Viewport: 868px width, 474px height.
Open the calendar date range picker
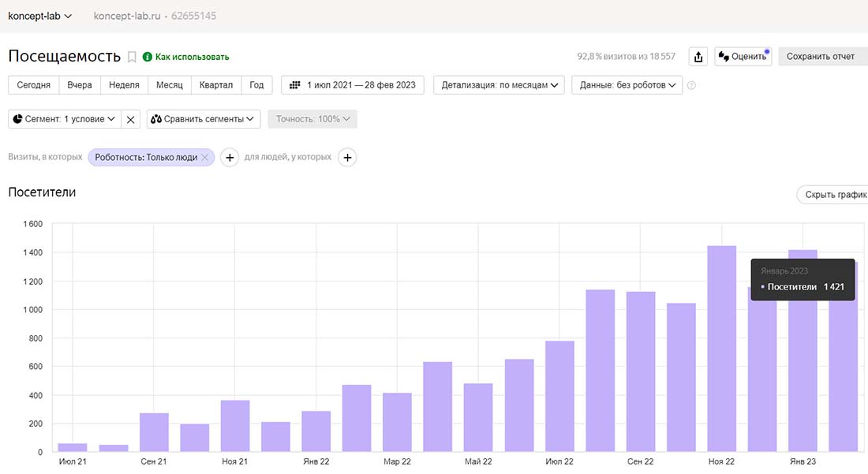click(353, 85)
